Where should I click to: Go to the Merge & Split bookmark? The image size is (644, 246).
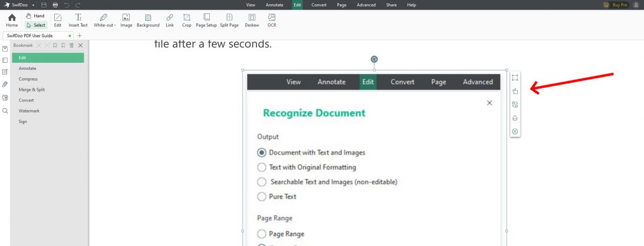32,90
